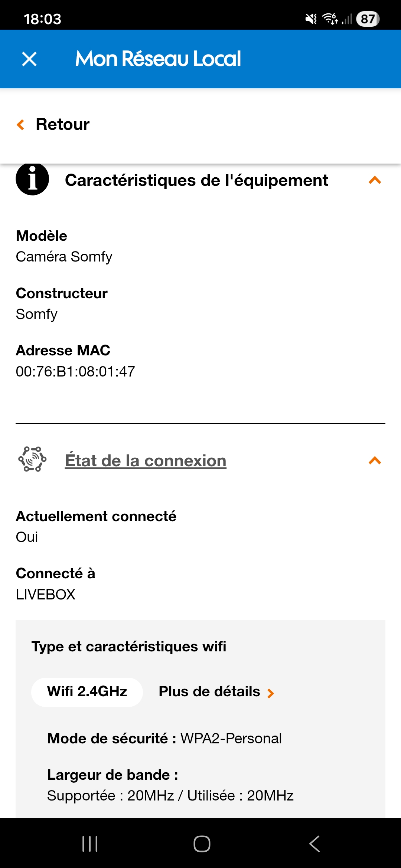Tap the Mon Réseau Local header title
Screen dimensions: 401x868
coord(158,59)
